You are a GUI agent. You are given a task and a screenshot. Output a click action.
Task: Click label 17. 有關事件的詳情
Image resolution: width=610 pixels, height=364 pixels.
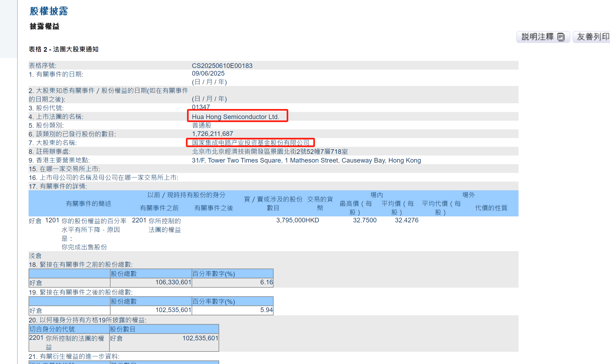tap(58, 186)
